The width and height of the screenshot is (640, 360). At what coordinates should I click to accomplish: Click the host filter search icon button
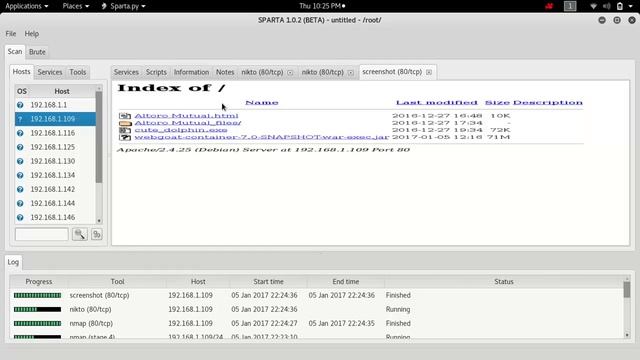click(80, 234)
